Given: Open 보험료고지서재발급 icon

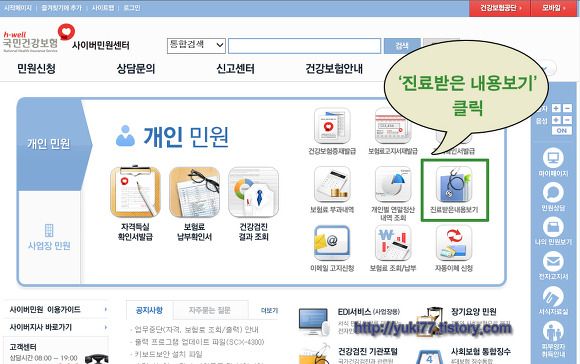Looking at the screenshot, I should click(393, 126).
